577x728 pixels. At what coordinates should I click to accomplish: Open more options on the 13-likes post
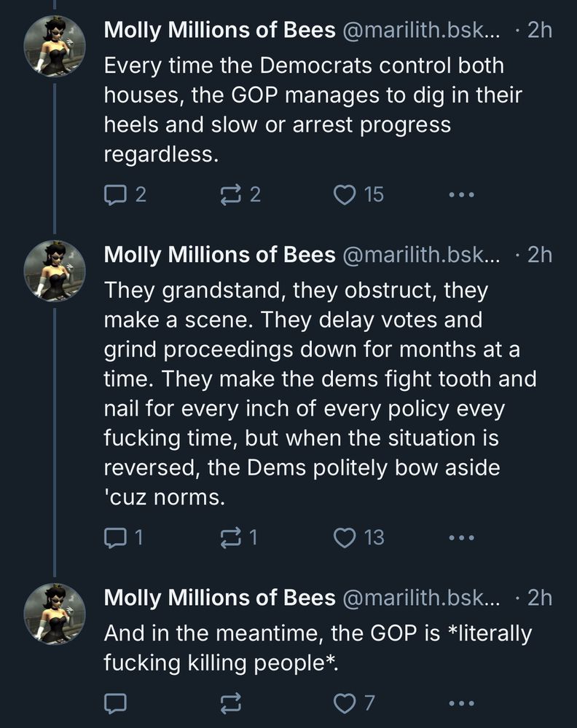click(x=461, y=537)
